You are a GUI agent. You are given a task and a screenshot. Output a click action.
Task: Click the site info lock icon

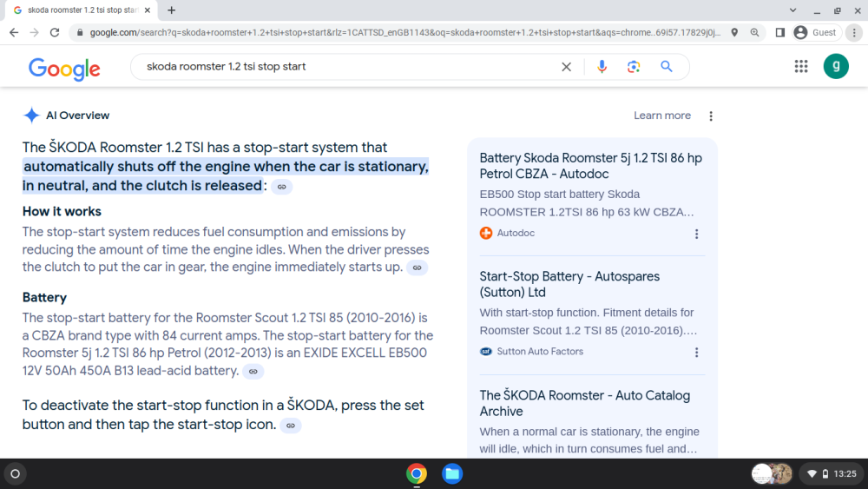pyautogui.click(x=80, y=33)
